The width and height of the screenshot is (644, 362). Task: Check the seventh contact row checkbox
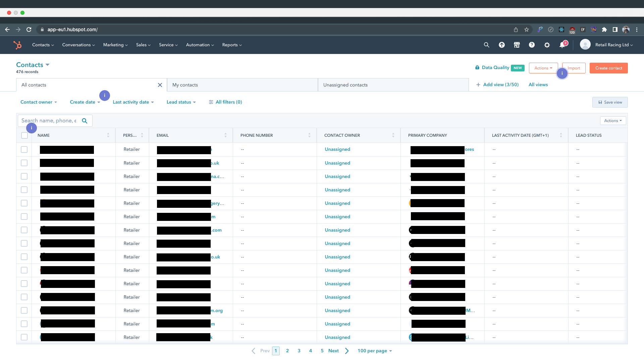pos(24,230)
